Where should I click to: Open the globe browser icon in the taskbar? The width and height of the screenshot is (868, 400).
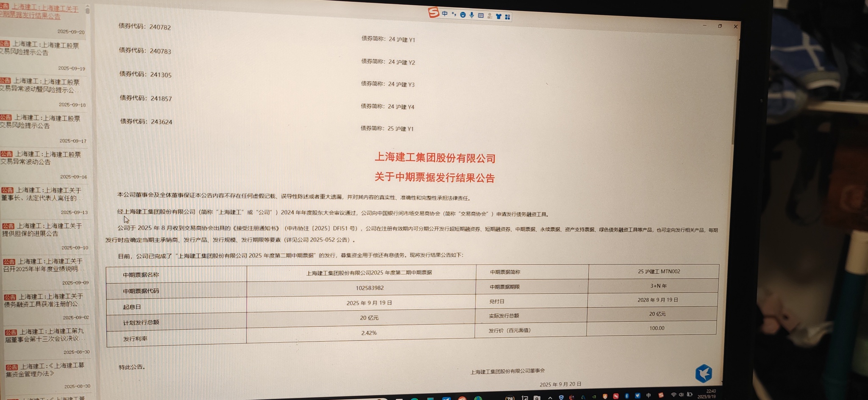[478, 398]
